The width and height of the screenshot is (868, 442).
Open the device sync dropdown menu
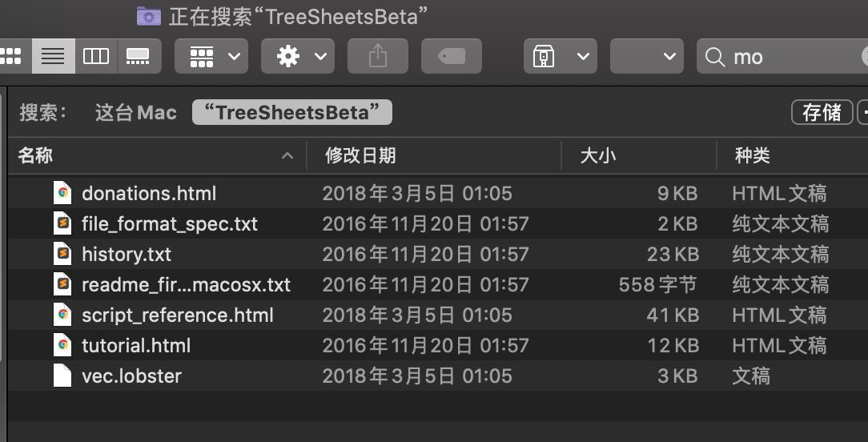560,56
